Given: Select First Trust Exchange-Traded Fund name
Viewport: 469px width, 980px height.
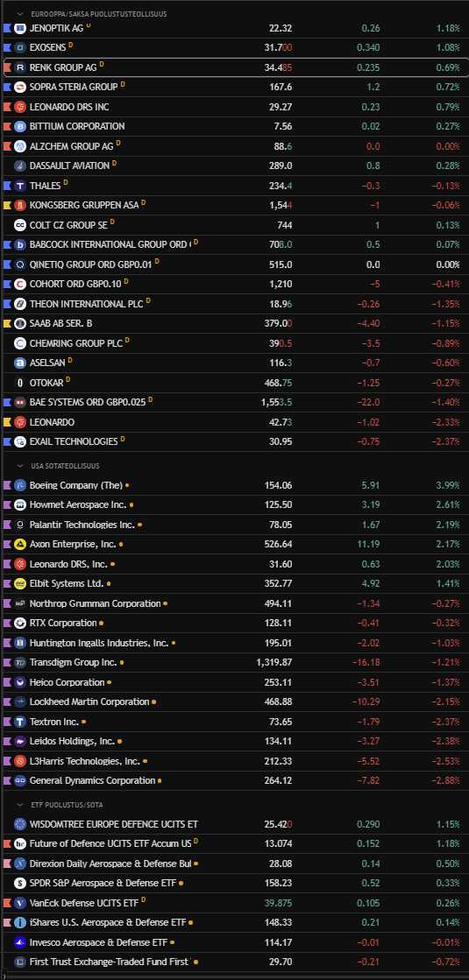Looking at the screenshot, I should click(110, 962).
